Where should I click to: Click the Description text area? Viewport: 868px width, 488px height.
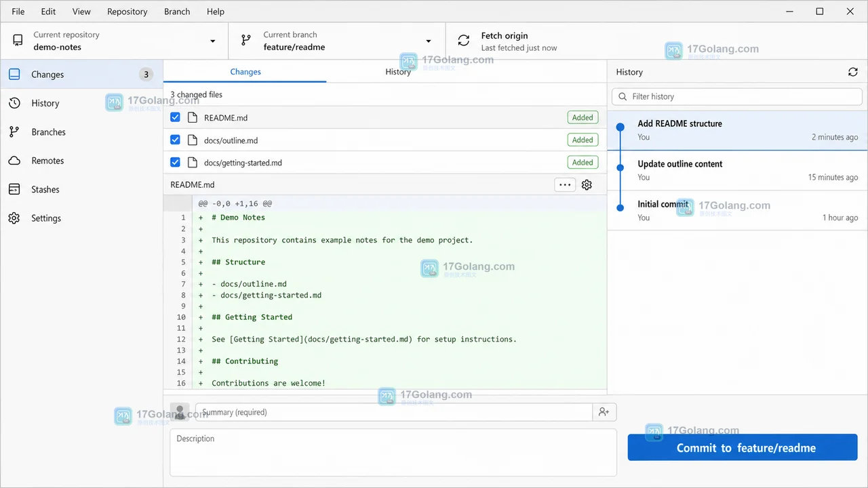[x=393, y=452]
